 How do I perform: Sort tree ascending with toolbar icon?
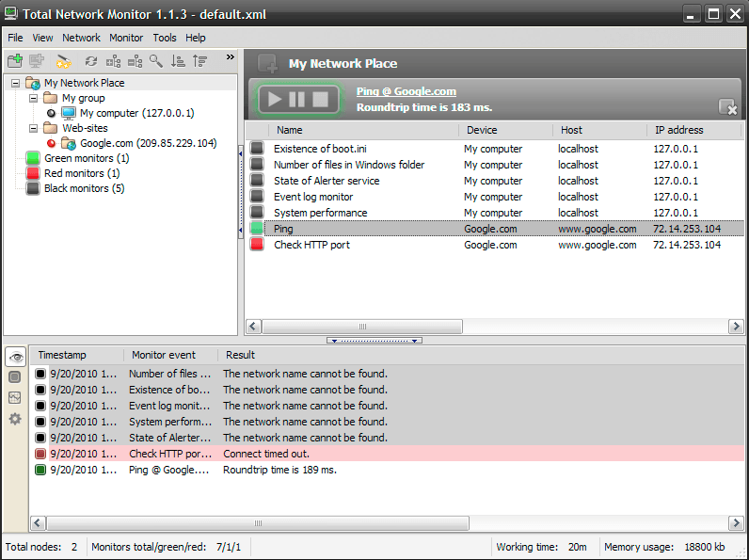click(178, 61)
